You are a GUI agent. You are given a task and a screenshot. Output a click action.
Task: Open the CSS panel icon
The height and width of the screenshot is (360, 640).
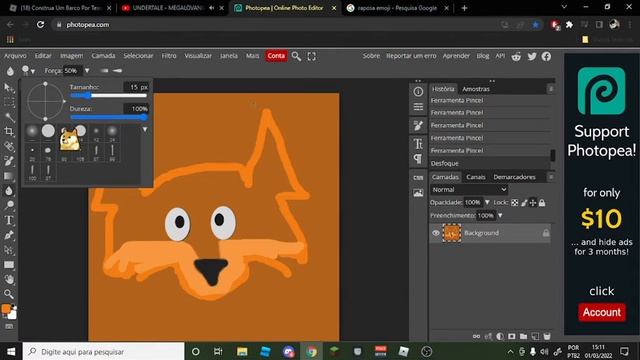coord(418,178)
